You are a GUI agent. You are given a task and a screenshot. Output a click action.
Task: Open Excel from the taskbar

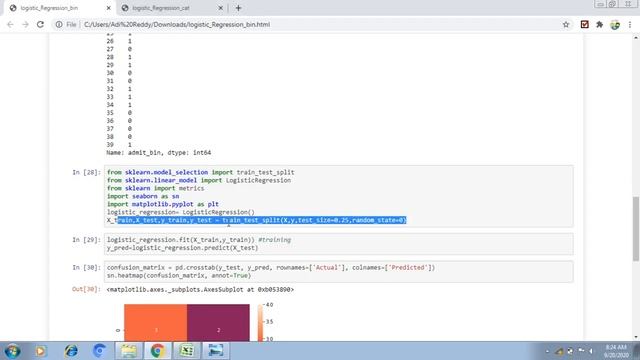point(187,351)
